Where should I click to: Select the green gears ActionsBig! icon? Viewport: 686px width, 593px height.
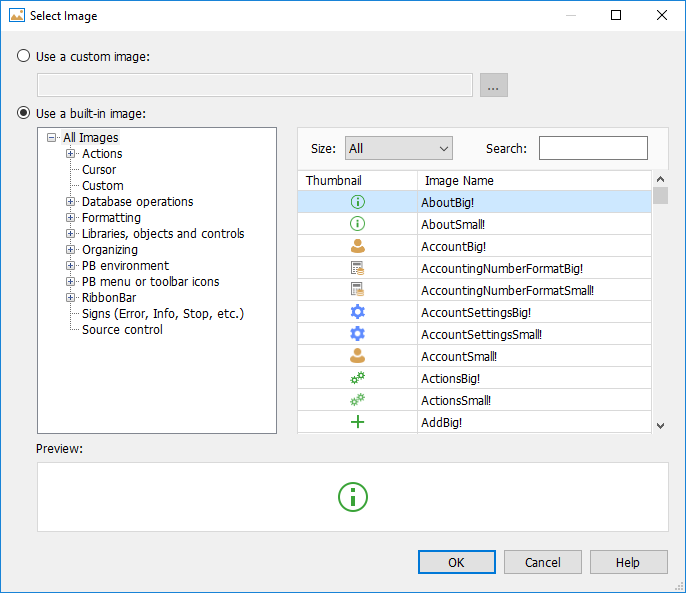(357, 378)
